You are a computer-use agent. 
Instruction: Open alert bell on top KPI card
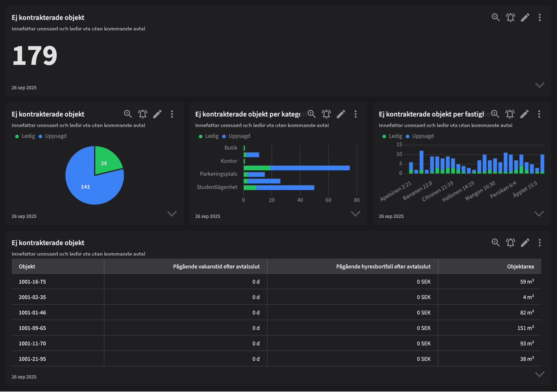(510, 17)
